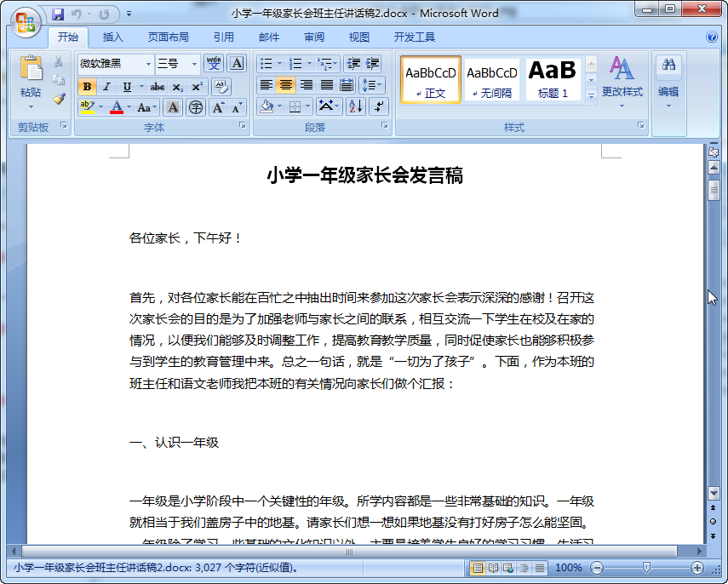Expand underline style options arrow
The width and height of the screenshot is (728, 584).
[141, 86]
